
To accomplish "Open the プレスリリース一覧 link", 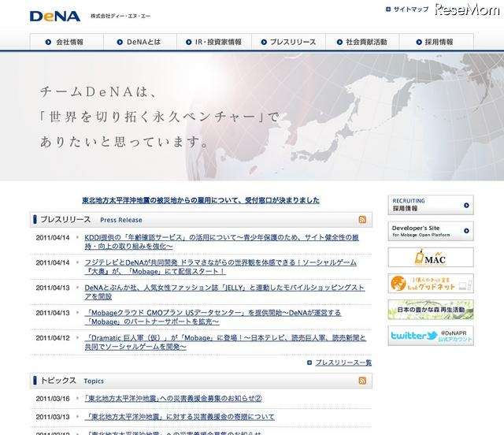I will click(343, 362).
